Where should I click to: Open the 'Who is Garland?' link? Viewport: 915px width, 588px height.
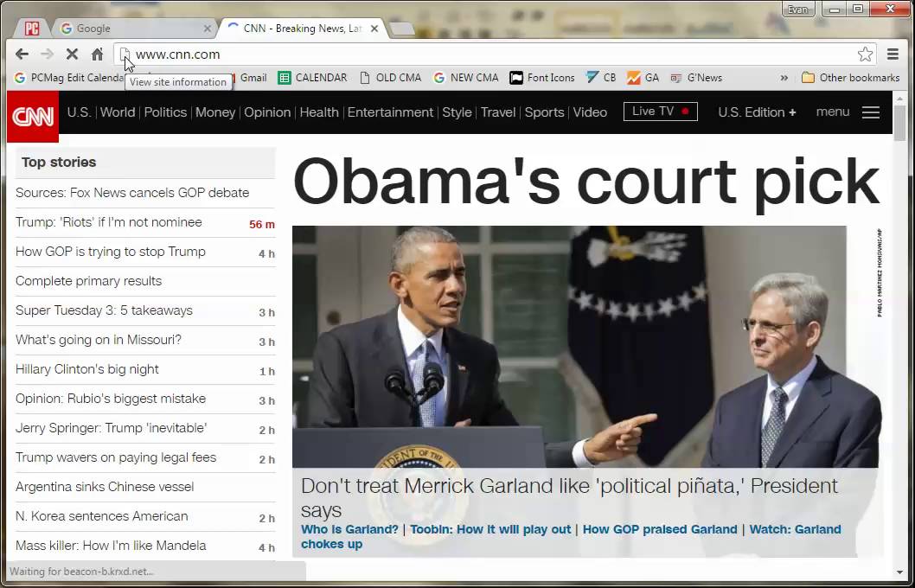tap(349, 529)
